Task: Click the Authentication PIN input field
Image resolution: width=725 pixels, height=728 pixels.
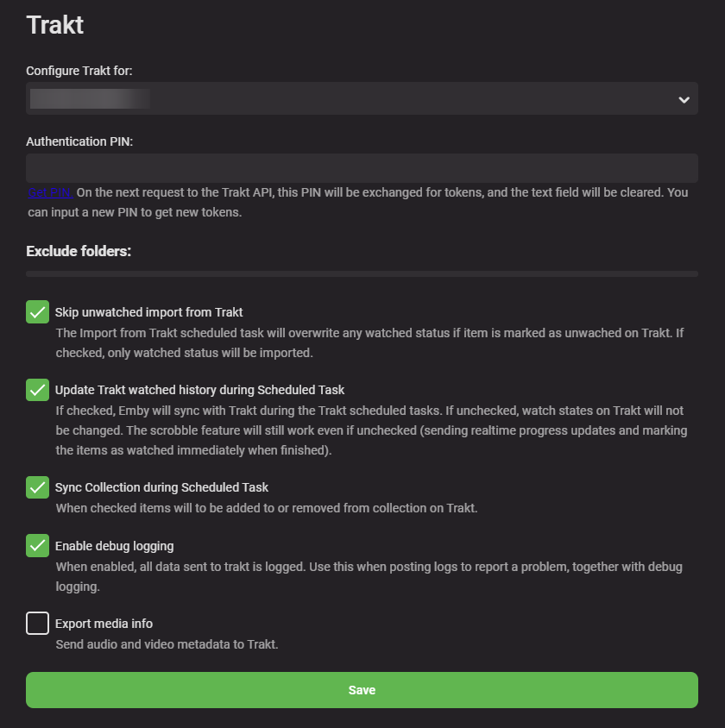Action: tap(362, 167)
